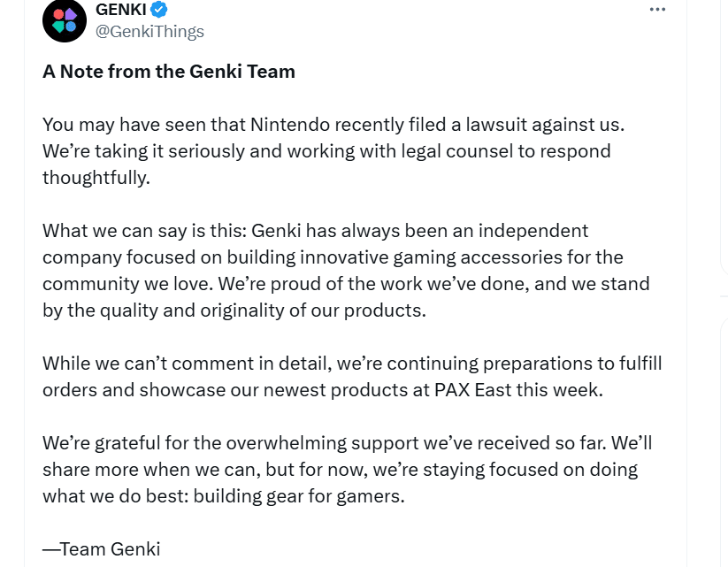Click the "What we can say is this" paragraph
728x567 pixels.
tap(345, 270)
